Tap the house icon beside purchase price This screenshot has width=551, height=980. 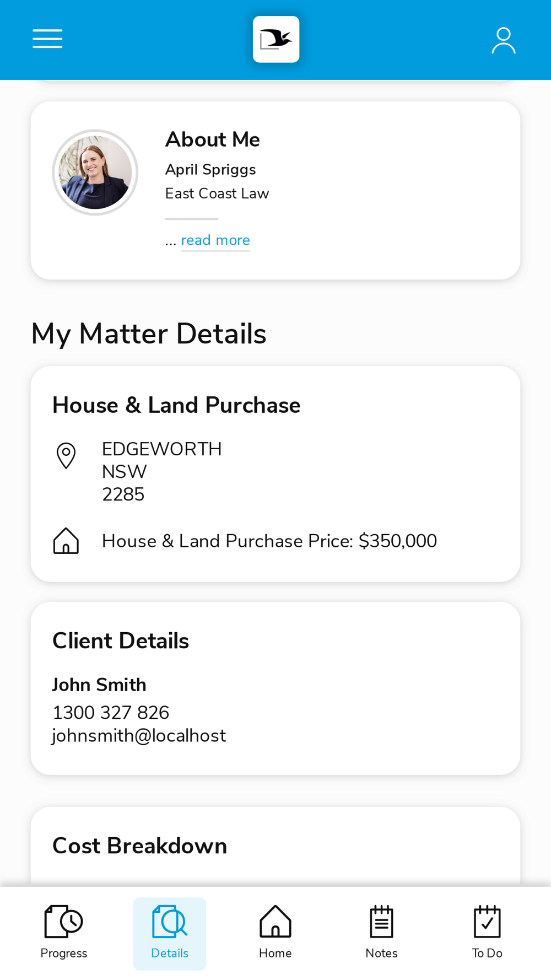point(66,541)
